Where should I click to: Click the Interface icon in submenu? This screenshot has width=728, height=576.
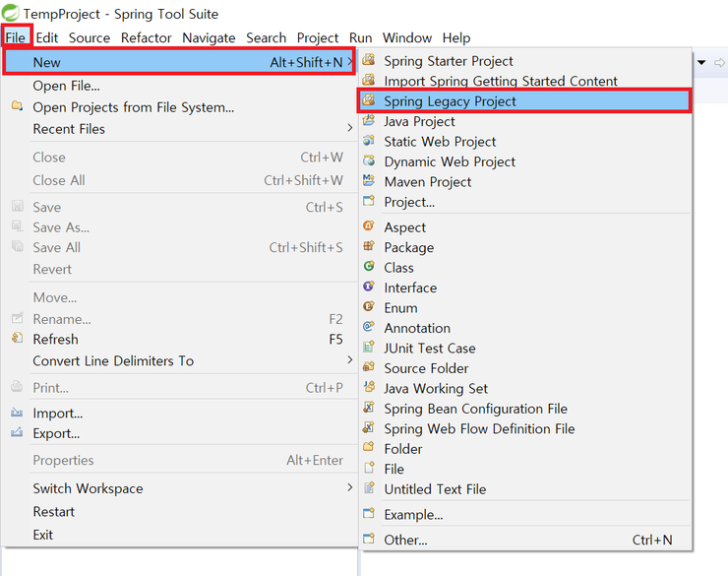369,288
